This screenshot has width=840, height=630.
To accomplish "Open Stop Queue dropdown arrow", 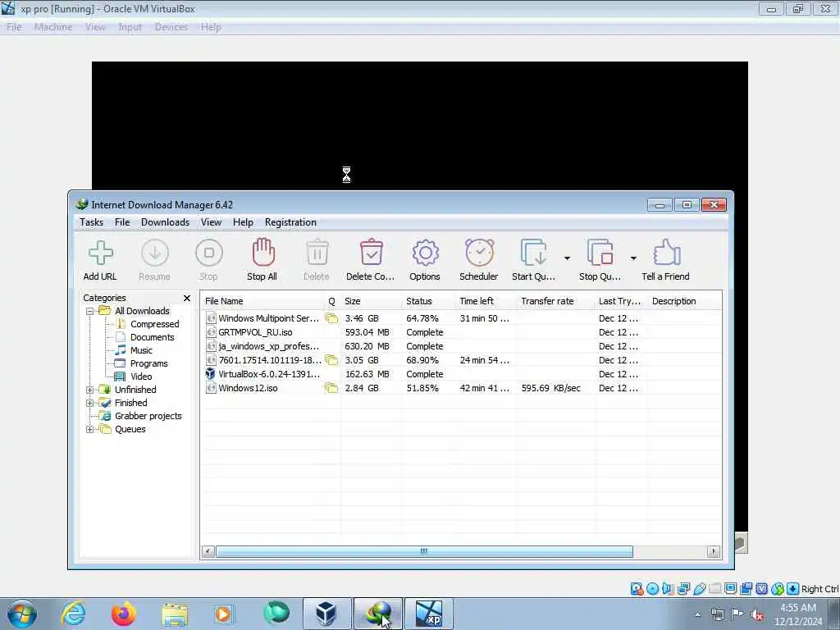I will pyautogui.click(x=633, y=258).
